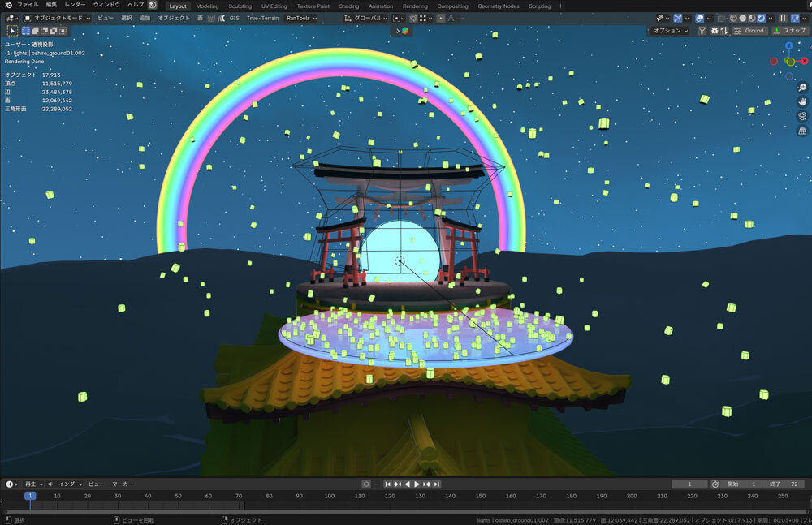This screenshot has height=525, width=812.
Task: Select solid viewport shading sphere
Action: coord(744,18)
